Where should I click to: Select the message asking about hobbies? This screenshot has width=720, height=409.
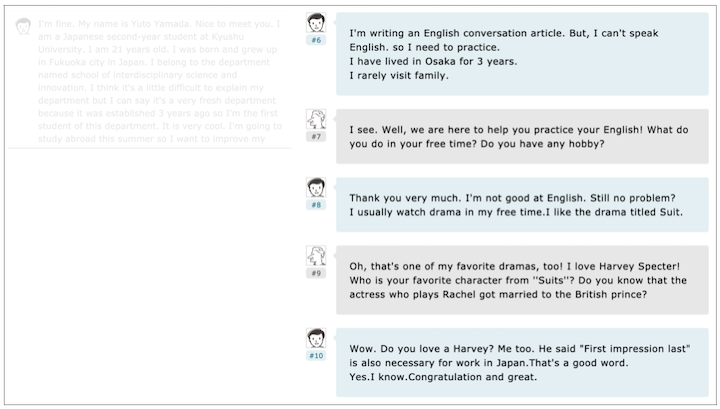coord(522,136)
